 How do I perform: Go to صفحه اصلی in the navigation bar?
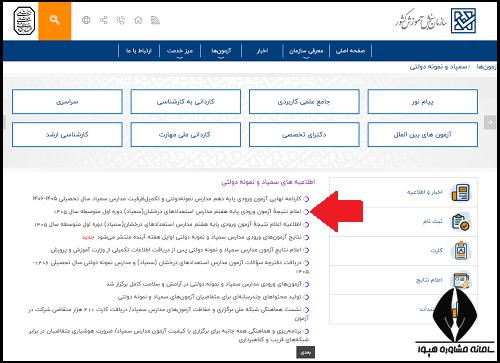[350, 51]
